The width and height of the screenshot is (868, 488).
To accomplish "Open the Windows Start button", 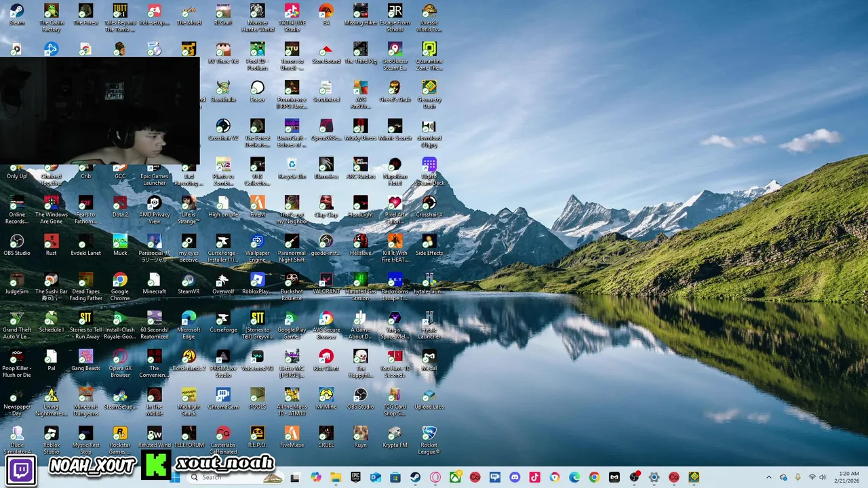I will (175, 477).
